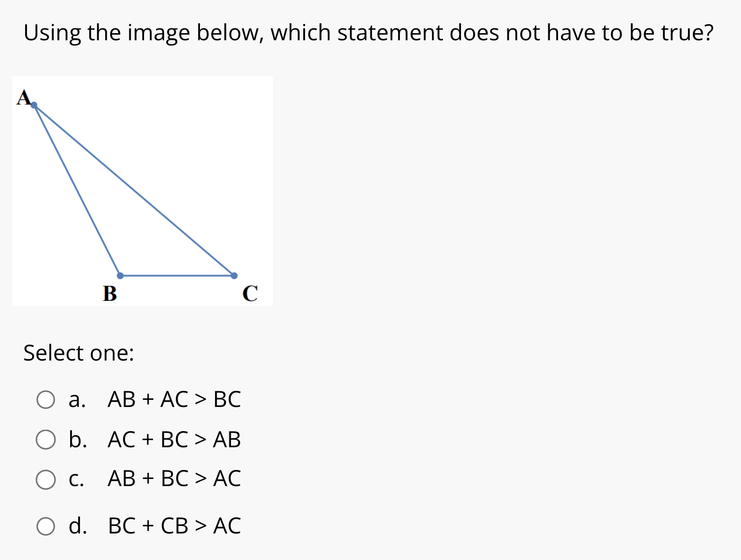Select radio button for option b

click(45, 440)
